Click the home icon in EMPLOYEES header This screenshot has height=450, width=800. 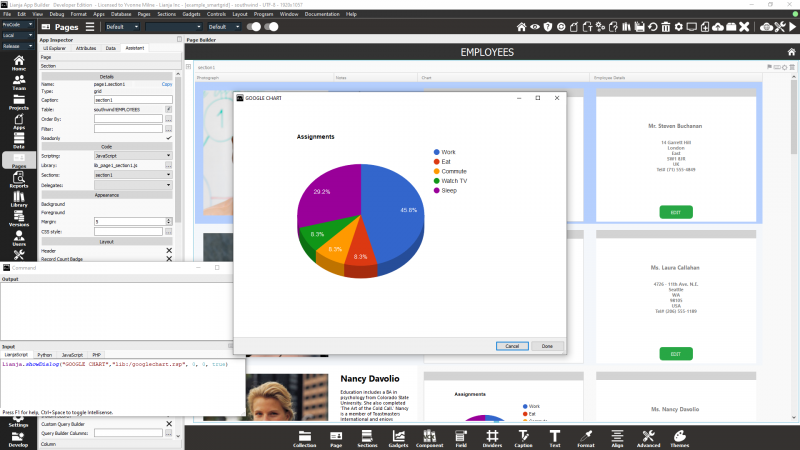[x=791, y=52]
